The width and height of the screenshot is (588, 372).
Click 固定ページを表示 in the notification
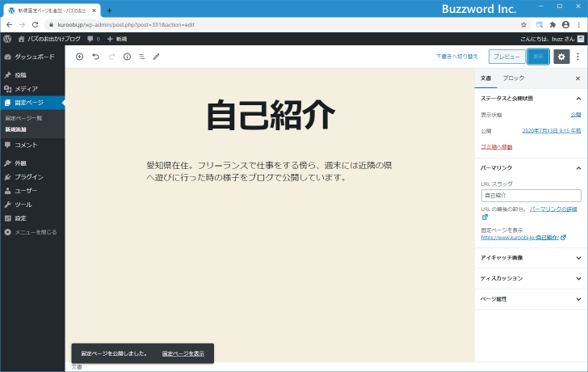183,353
